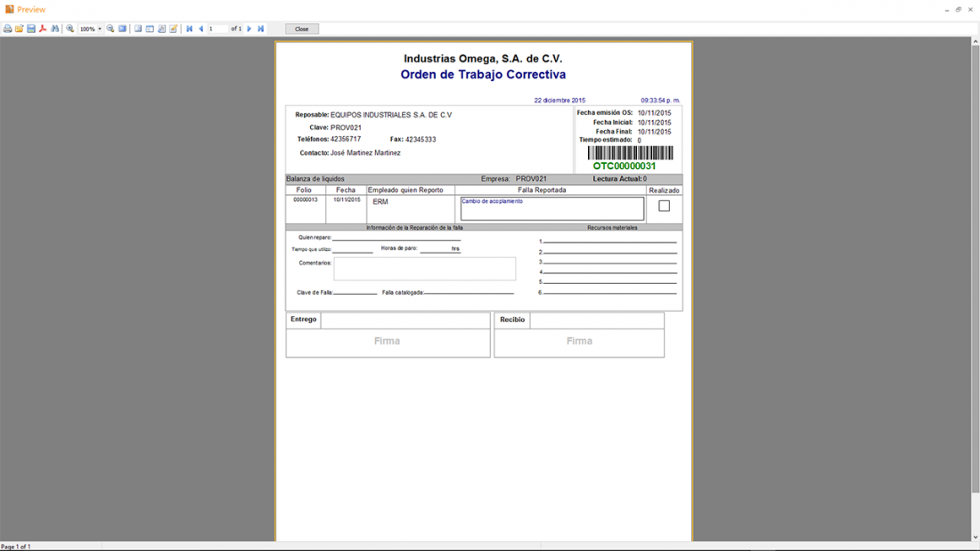This screenshot has height=551, width=980.
Task: Click the page number input field
Action: pos(218,29)
